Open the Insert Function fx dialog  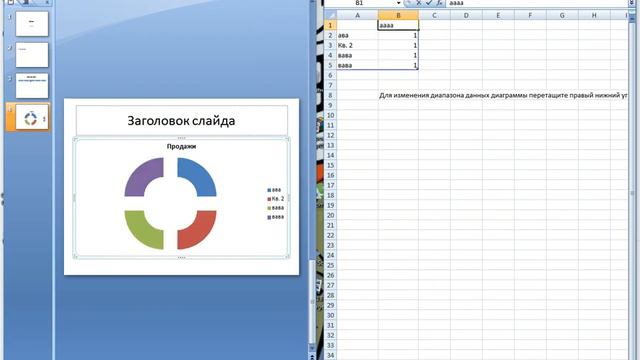click(x=439, y=3)
